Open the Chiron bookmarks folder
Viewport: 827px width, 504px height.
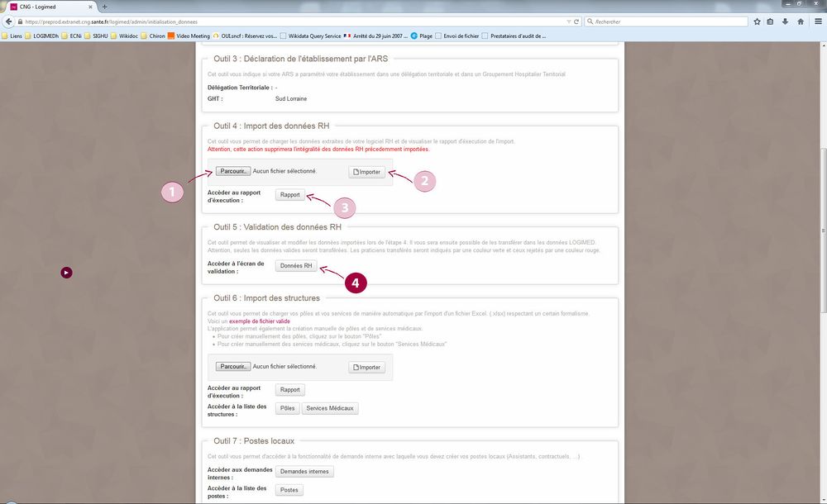(x=153, y=36)
